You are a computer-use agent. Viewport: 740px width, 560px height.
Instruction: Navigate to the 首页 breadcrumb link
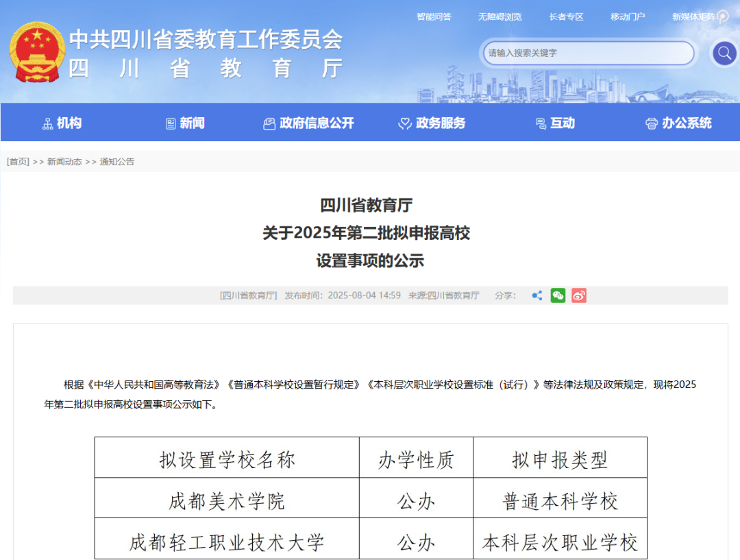pos(17,162)
